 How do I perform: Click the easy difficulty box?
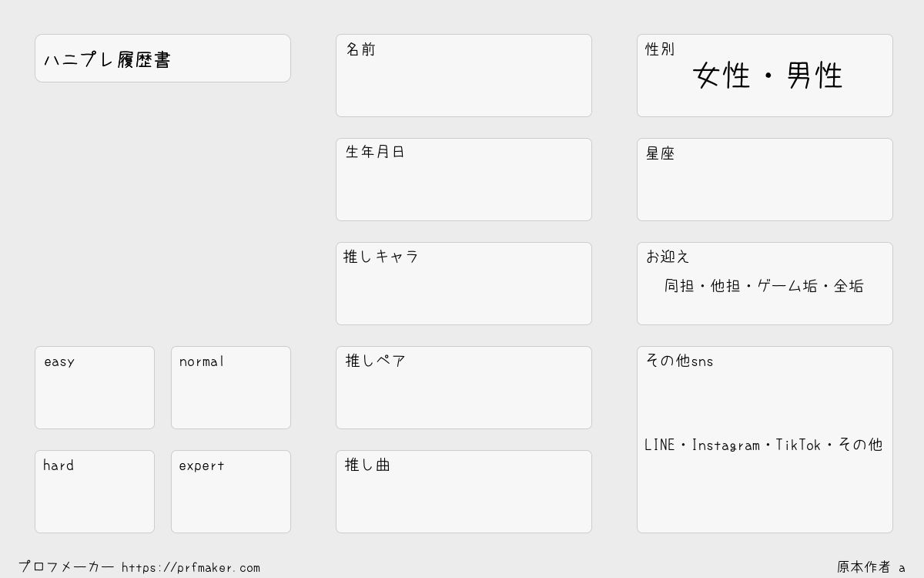click(95, 388)
